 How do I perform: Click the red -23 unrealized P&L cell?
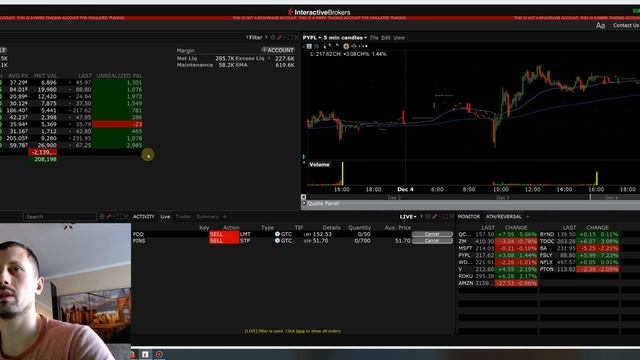118,124
